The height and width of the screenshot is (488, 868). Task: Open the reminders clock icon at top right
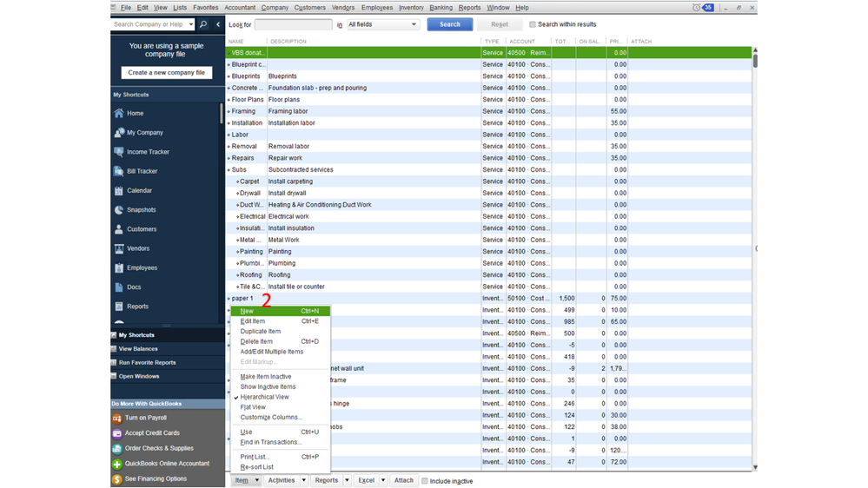pos(696,8)
